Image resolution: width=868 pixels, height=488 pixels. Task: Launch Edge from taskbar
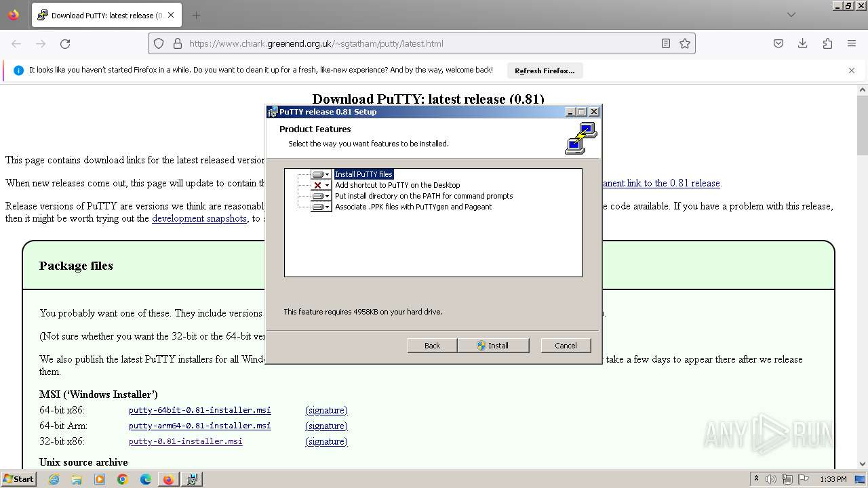(146, 479)
